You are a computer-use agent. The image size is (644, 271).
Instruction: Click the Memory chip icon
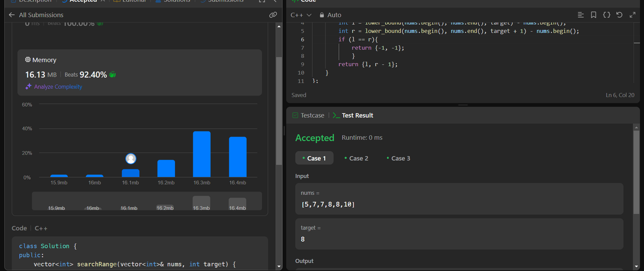tap(27, 60)
